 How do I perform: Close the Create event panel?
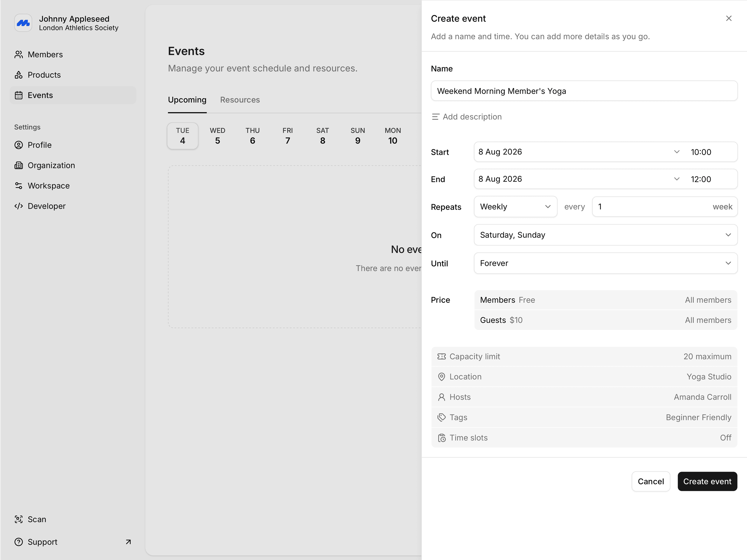729,18
